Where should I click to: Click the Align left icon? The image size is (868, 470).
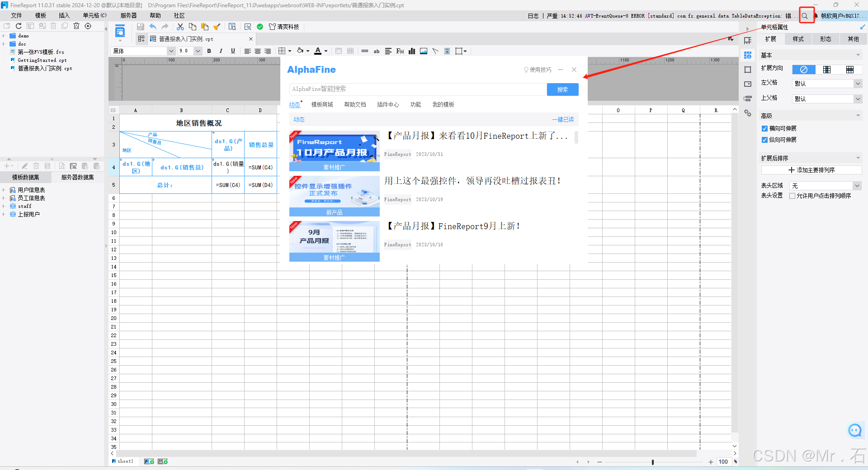pos(247,51)
